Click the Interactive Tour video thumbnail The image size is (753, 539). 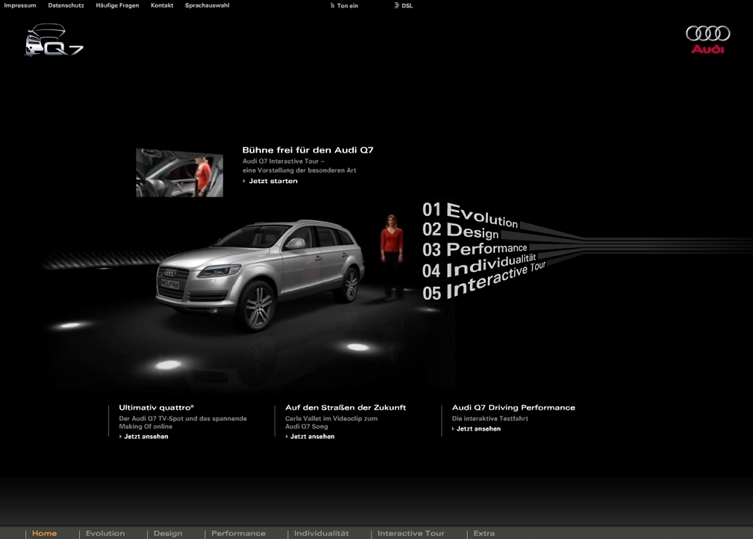pyautogui.click(x=179, y=173)
